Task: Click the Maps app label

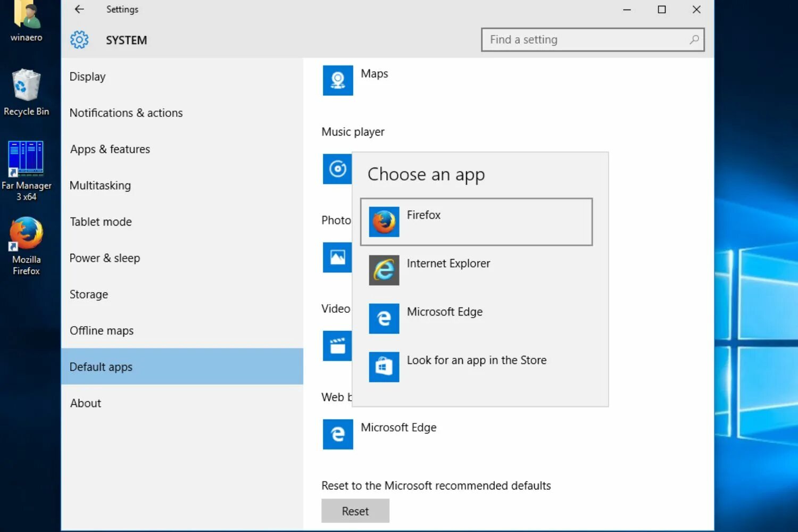Action: coord(375,74)
